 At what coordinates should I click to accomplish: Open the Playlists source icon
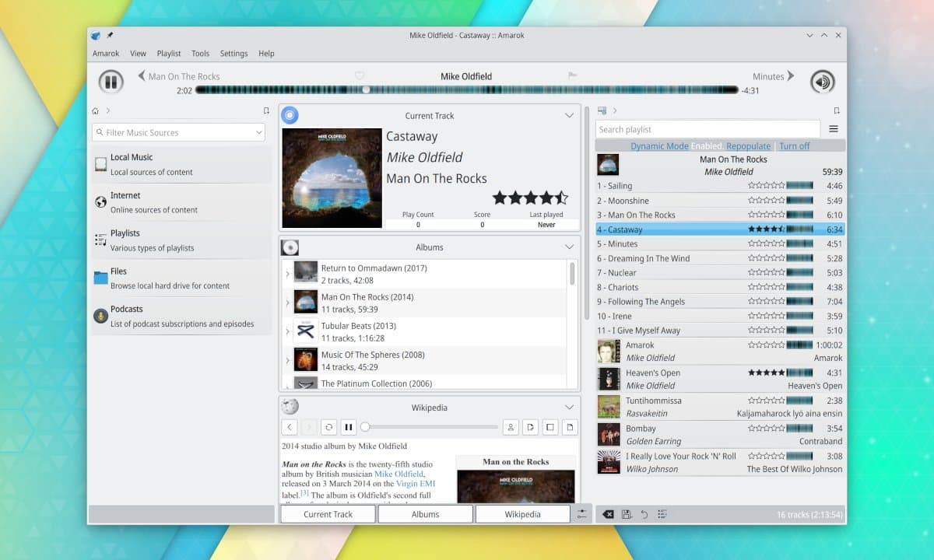(x=100, y=240)
